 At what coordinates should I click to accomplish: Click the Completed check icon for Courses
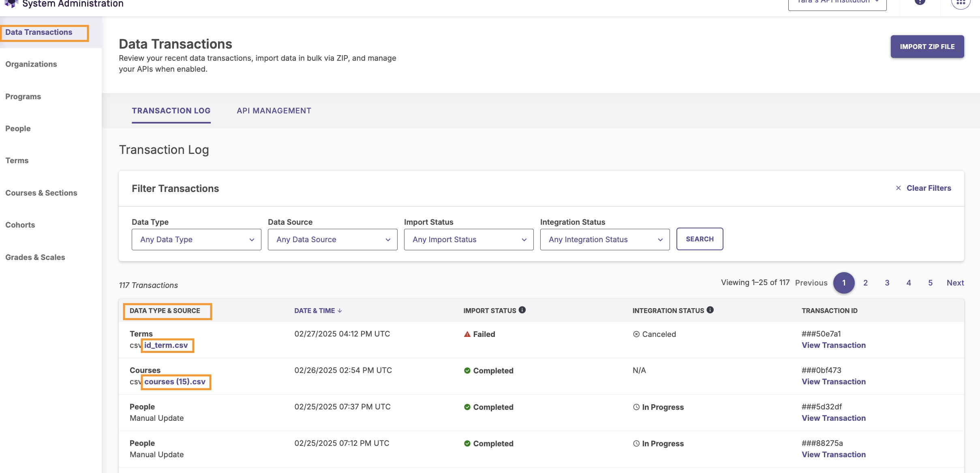click(467, 371)
